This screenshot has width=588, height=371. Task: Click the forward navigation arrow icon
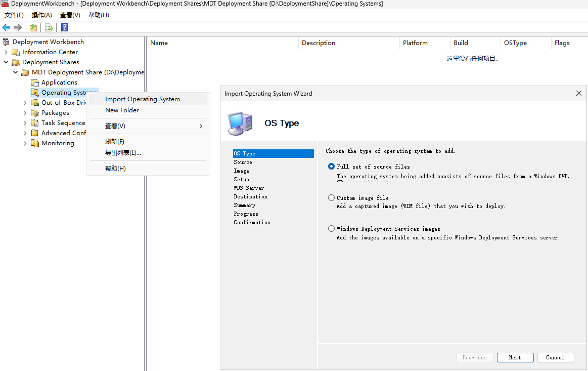[x=17, y=27]
